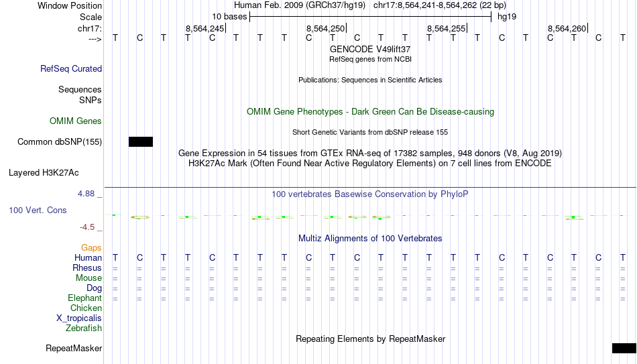Screen dimensions: 637x364
Task: Click Publications: Sequences in Scientific Articles title
Action: (x=370, y=80)
